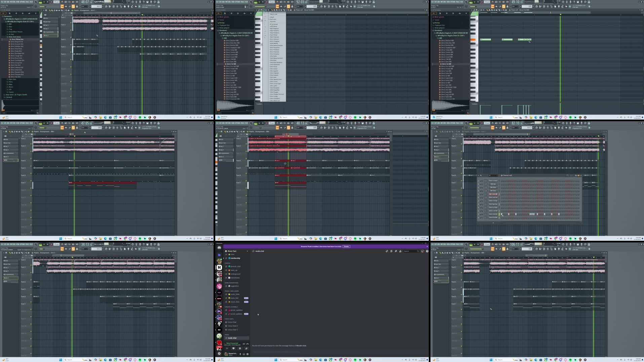Toggle the member list icon in Discord
The height and width of the screenshot is (362, 644).
(400, 251)
